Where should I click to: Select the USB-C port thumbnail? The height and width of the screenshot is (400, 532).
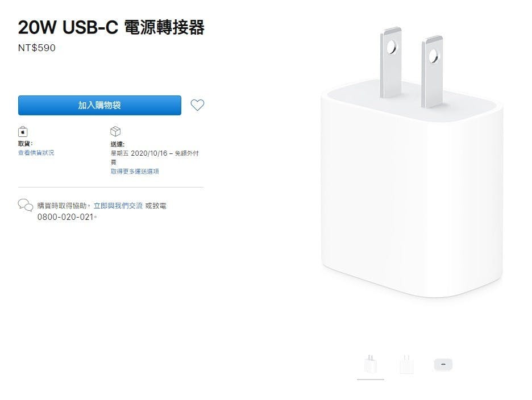click(443, 364)
